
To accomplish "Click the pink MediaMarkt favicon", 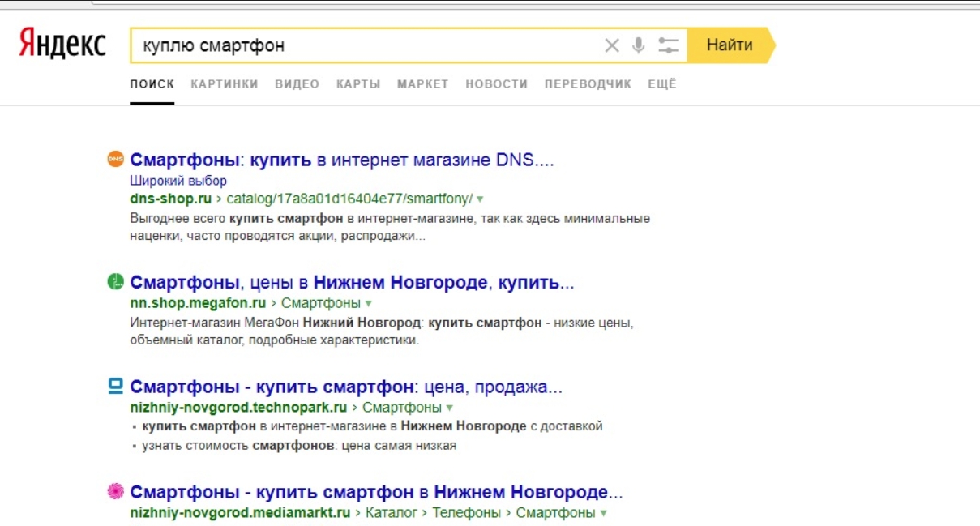I will (x=115, y=491).
